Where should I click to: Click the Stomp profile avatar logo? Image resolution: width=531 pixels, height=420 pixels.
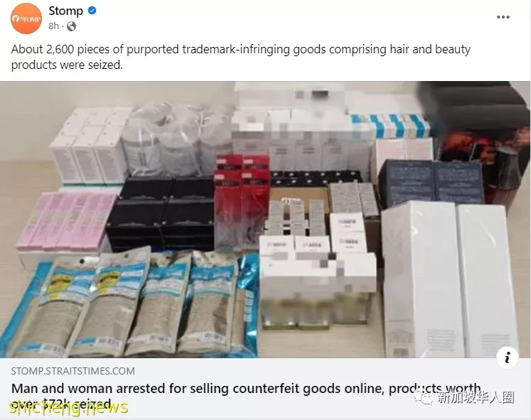(x=26, y=18)
